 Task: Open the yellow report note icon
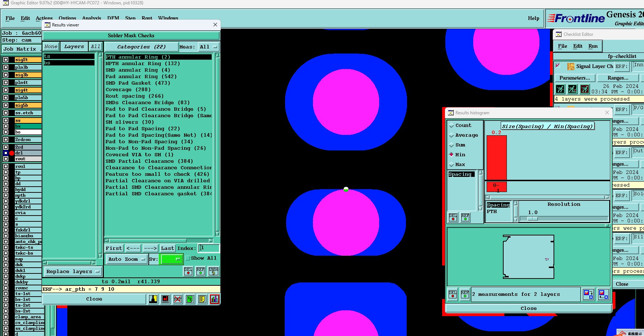click(x=202, y=299)
